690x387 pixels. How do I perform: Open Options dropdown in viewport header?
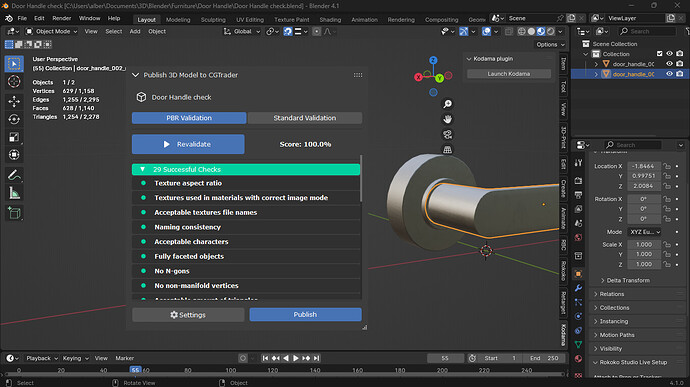click(x=550, y=44)
